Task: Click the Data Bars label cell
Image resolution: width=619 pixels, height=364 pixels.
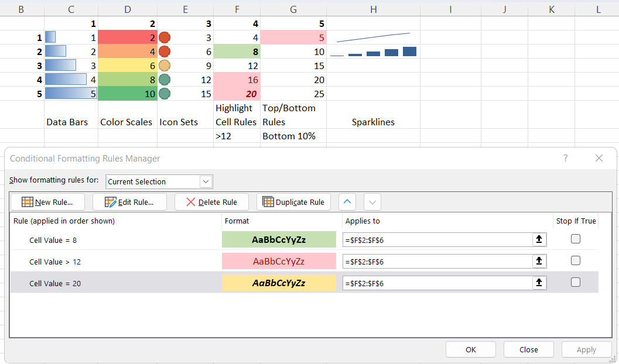Action: click(x=71, y=114)
